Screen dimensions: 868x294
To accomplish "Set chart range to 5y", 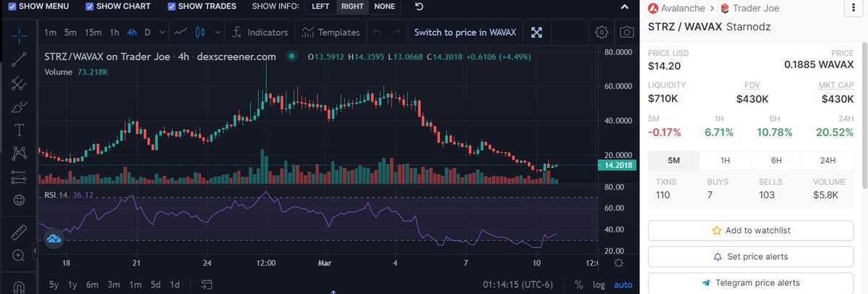I will 54,285.
